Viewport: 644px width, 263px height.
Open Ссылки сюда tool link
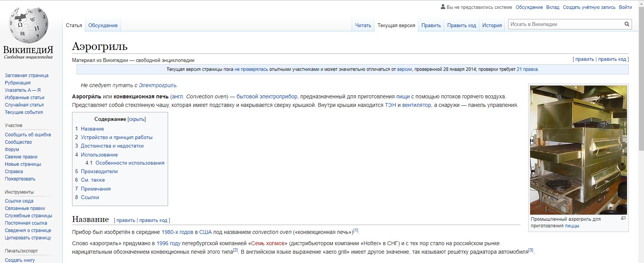[x=19, y=201]
